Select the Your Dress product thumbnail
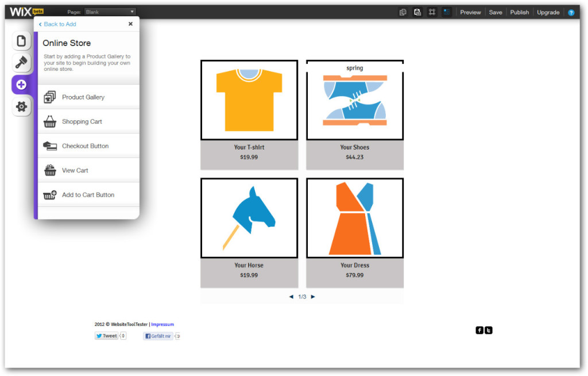The width and height of the screenshot is (588, 376). point(354,218)
